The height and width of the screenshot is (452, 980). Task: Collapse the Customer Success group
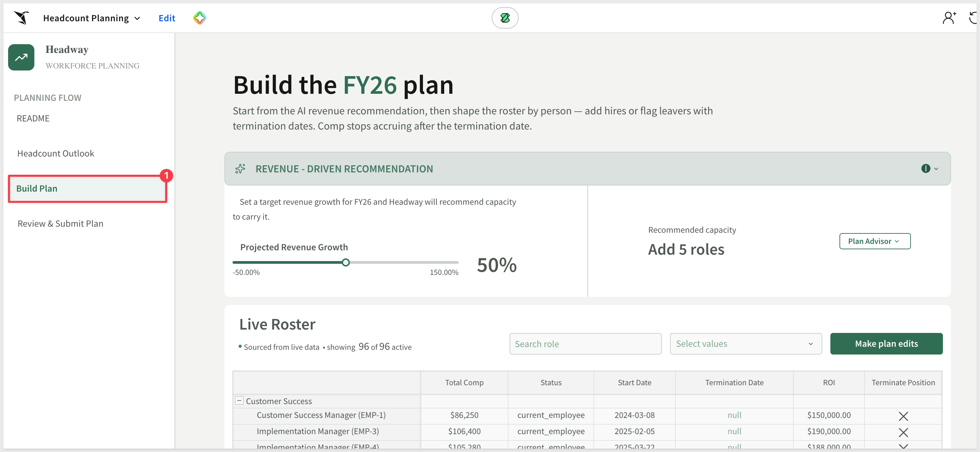[x=239, y=401]
